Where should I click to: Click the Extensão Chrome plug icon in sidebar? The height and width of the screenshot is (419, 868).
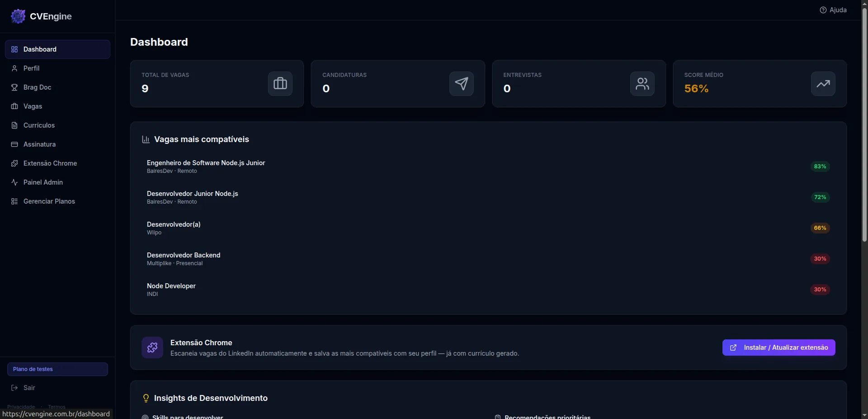pos(14,163)
